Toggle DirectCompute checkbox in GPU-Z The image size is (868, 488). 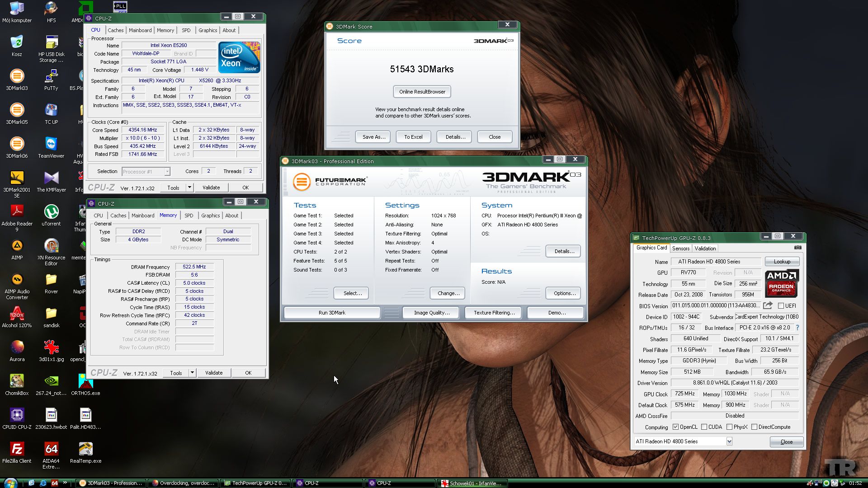754,427
